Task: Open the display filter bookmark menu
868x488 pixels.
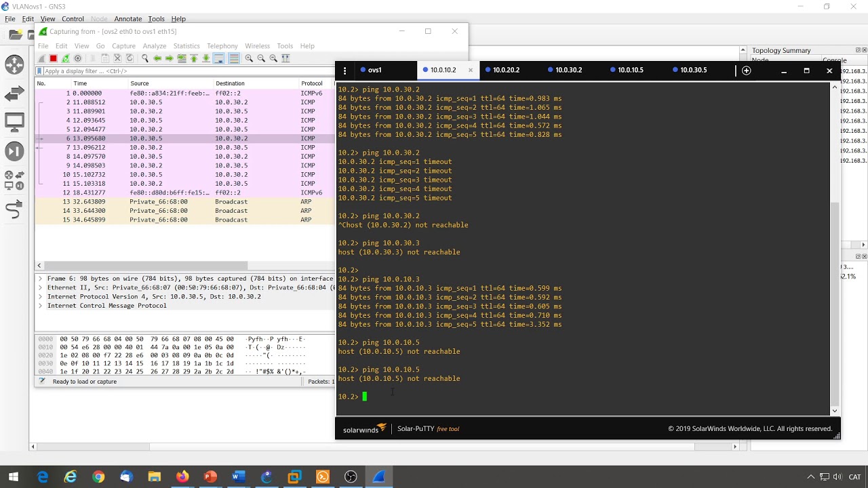Action: [x=39, y=71]
